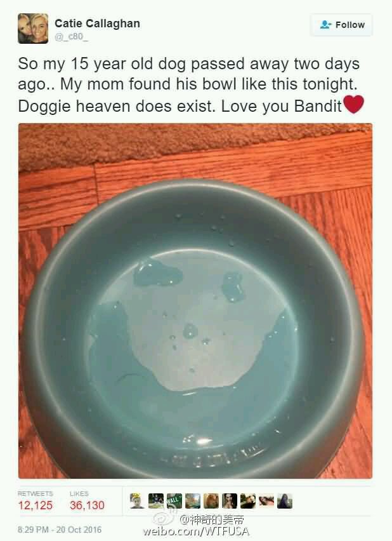Select the brown furry animal avatar

tap(211, 501)
